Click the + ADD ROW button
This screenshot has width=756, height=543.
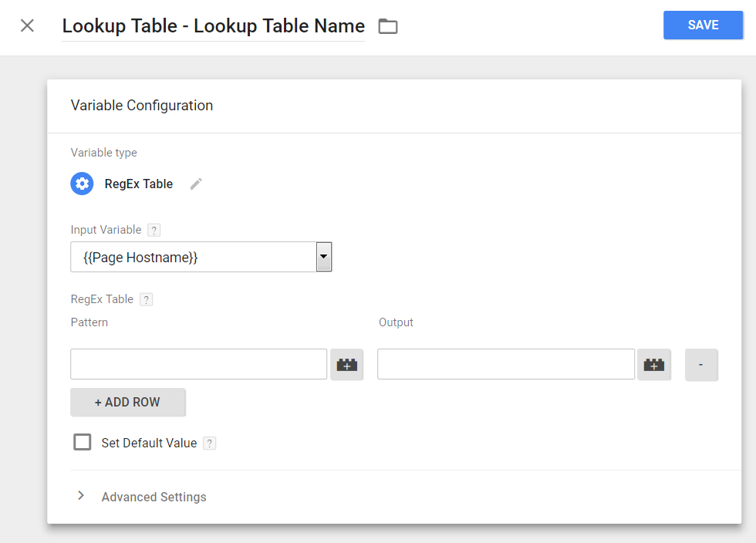pos(127,402)
